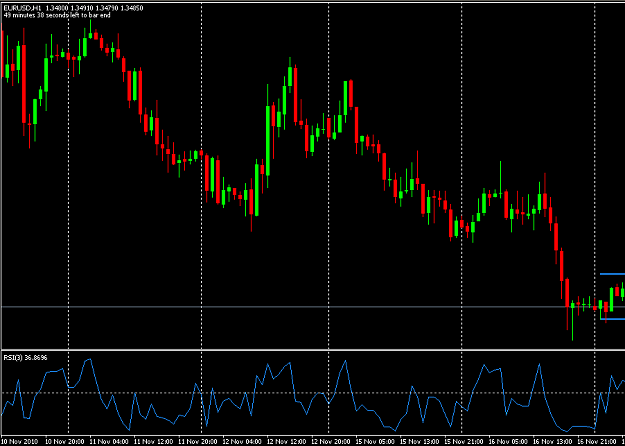The height and width of the screenshot is (446, 625).
Task: Click the '15 Nov 05:00' time axis label
Action: (375, 442)
